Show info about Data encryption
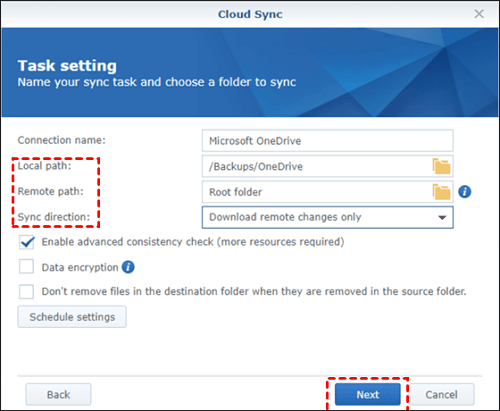Image resolution: width=500 pixels, height=411 pixels. pos(128,267)
